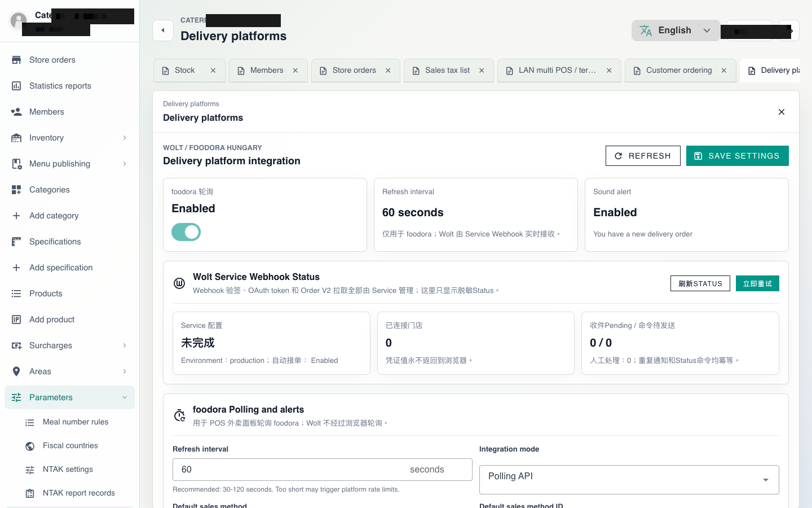Expand the Areas submenu chevron
The image size is (812, 508).
[x=125, y=371]
